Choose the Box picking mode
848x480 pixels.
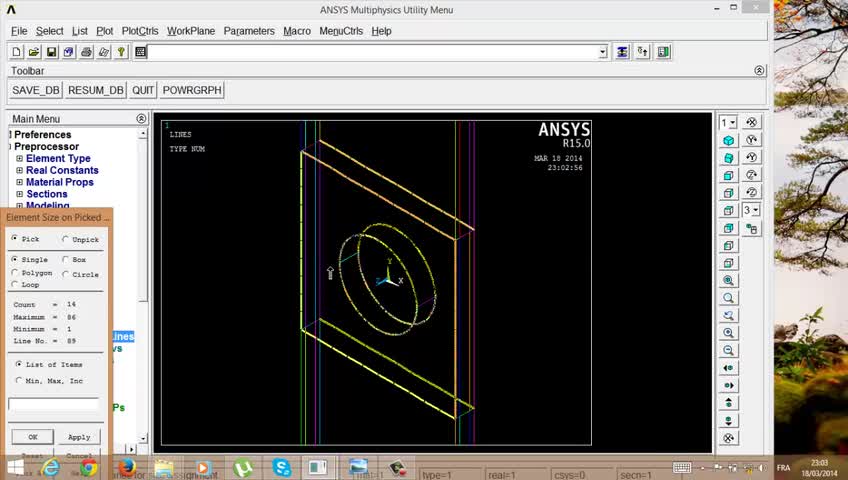pos(65,259)
